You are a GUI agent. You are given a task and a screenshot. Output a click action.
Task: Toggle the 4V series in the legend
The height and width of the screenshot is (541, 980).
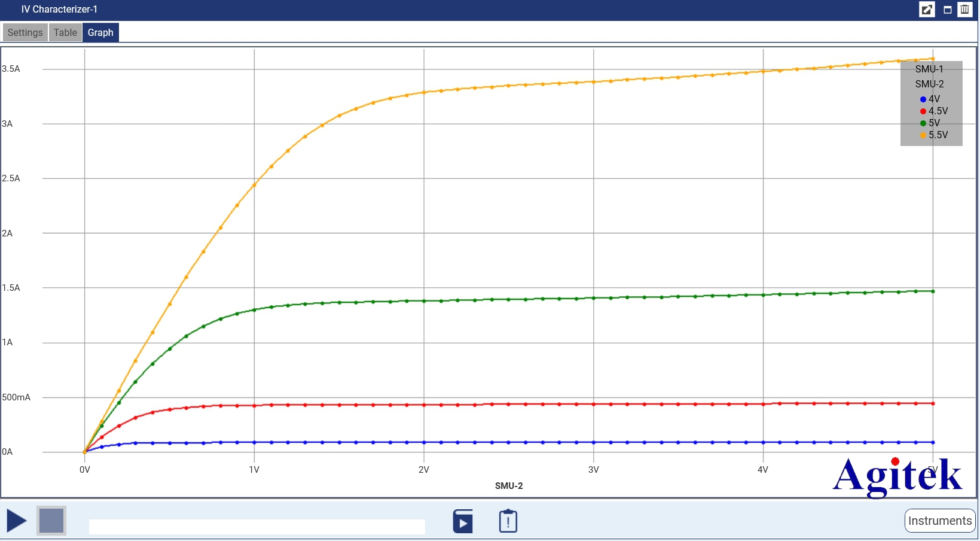point(930,99)
